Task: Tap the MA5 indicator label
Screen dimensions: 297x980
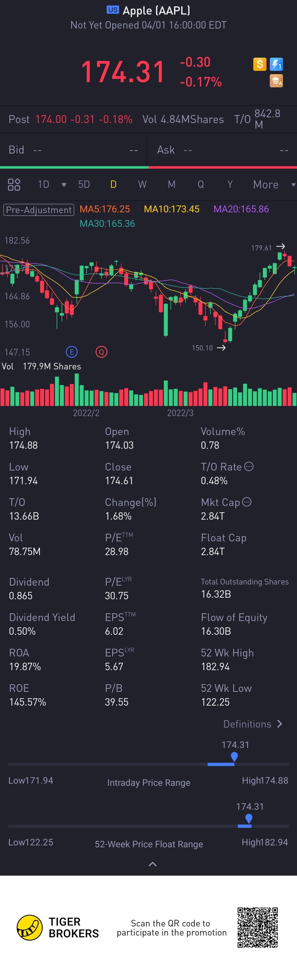Action: (105, 209)
